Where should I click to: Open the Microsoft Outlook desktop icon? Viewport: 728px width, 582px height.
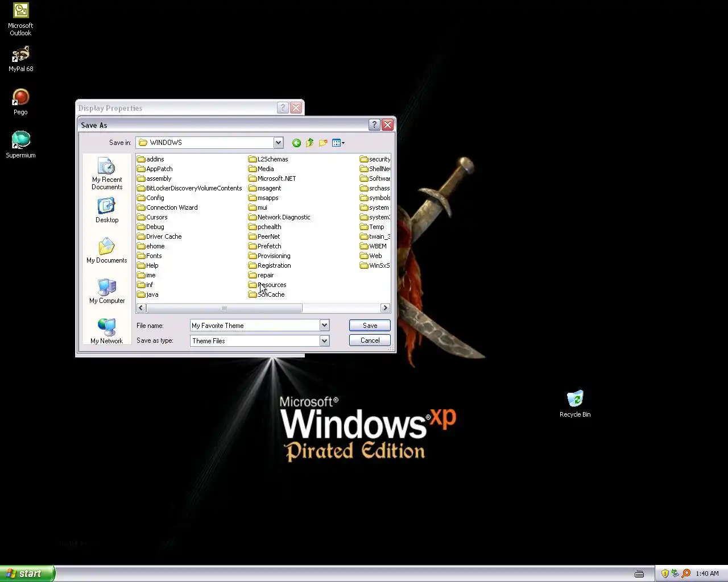tap(20, 19)
